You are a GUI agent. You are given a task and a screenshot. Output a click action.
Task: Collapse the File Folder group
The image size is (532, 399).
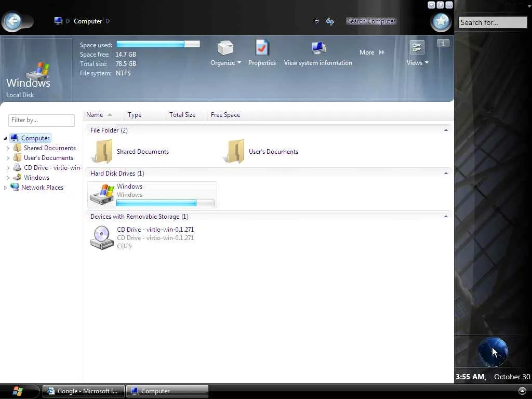(446, 130)
